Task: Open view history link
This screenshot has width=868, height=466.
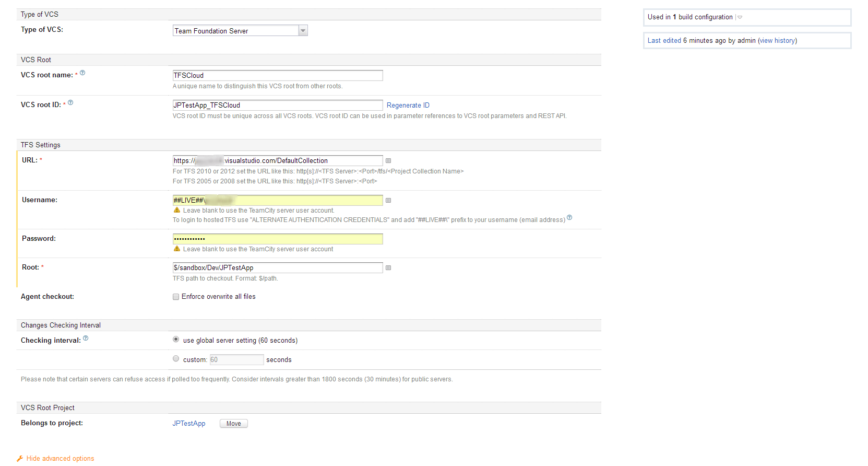Action: pos(777,41)
